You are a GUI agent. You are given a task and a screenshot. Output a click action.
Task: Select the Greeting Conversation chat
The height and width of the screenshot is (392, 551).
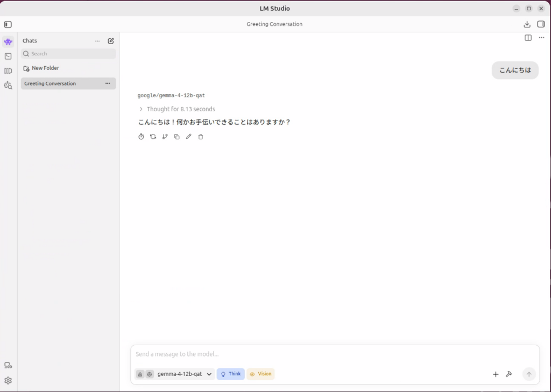coord(68,83)
